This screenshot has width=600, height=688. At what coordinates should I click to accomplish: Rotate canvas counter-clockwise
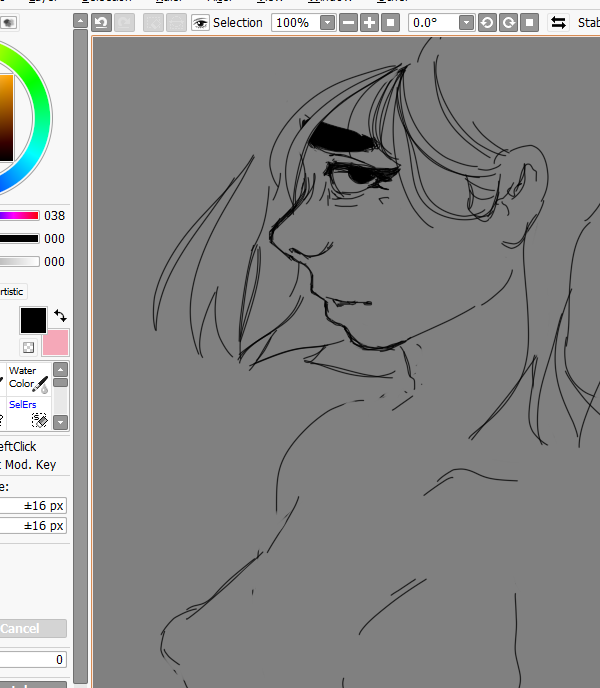pyautogui.click(x=487, y=22)
